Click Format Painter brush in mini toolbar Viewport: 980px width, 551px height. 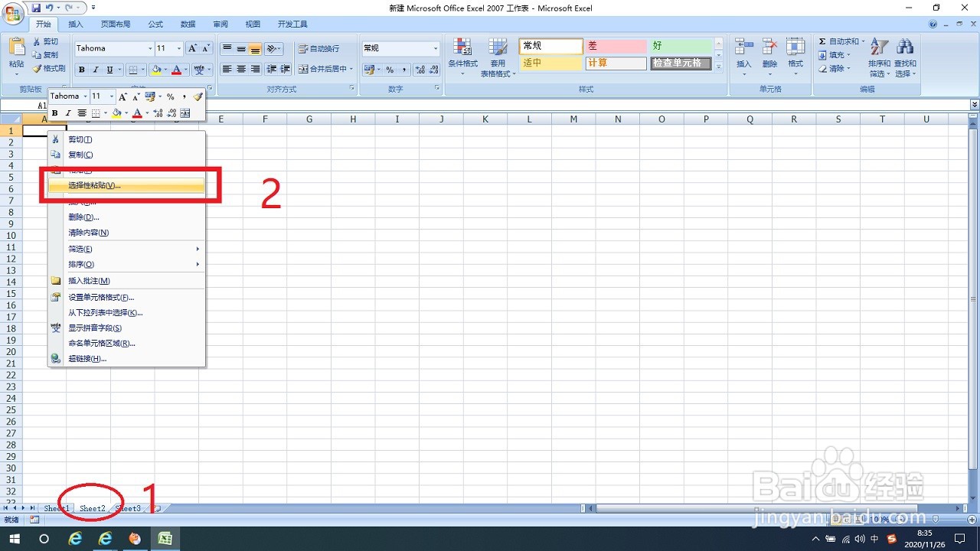[x=198, y=96]
